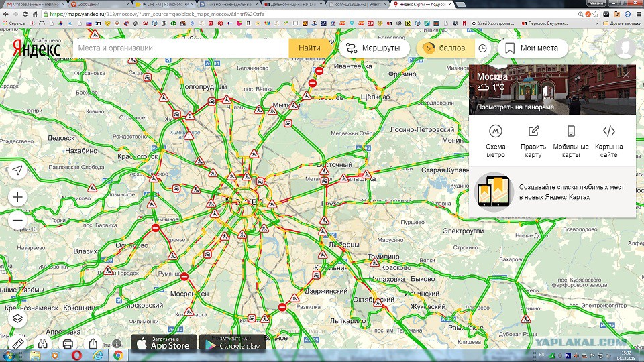Open the user profile avatar
The width and height of the screenshot is (644, 362).
[x=625, y=48]
